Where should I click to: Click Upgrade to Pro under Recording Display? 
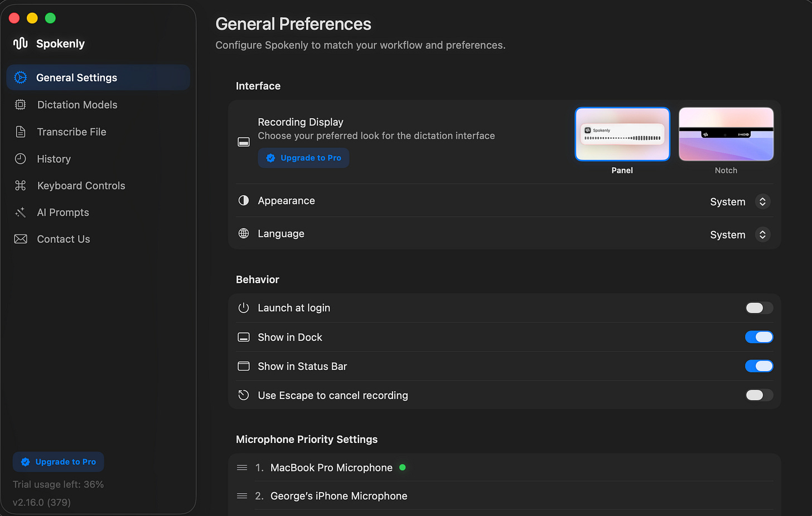point(303,158)
